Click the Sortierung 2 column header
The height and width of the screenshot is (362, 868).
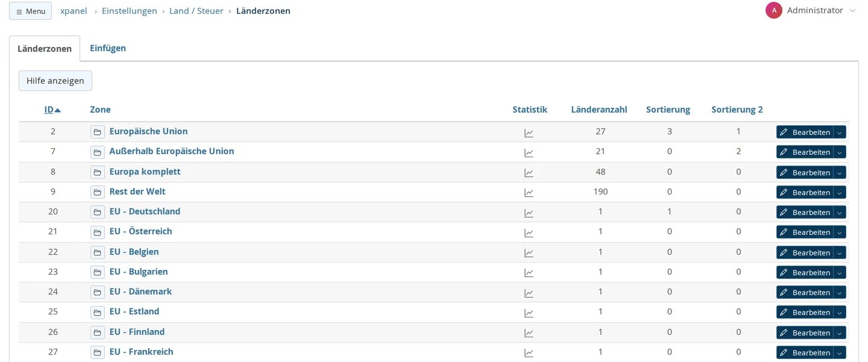(737, 110)
